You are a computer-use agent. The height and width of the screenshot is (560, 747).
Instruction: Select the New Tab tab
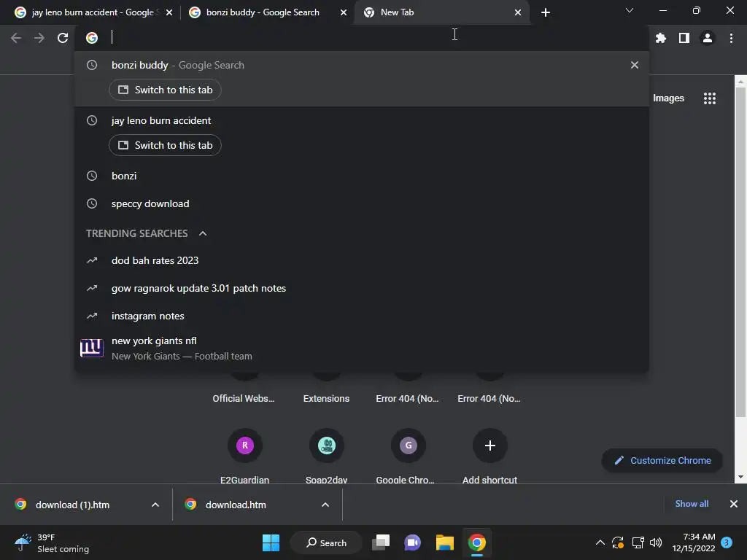click(x=442, y=12)
